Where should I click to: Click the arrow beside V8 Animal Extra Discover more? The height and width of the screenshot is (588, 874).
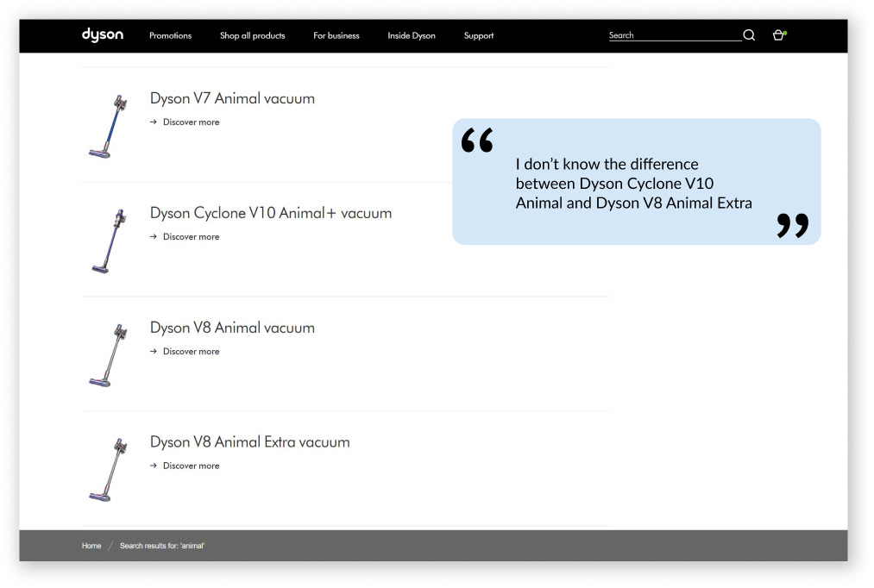(x=154, y=466)
